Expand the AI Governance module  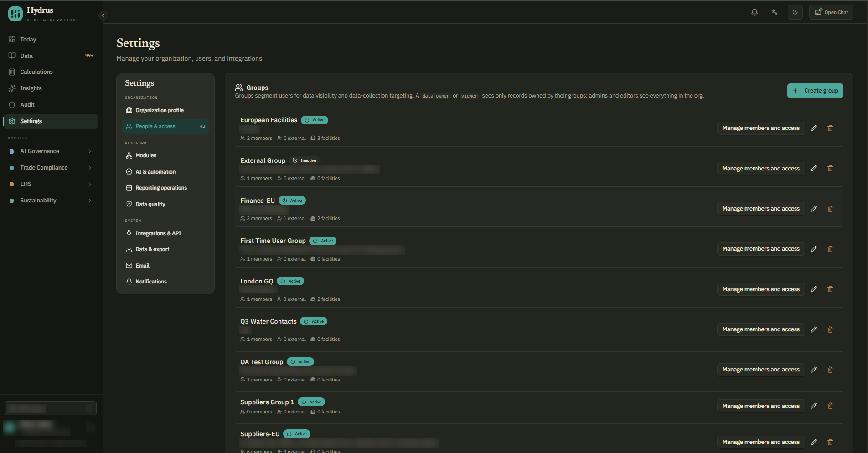click(x=50, y=151)
